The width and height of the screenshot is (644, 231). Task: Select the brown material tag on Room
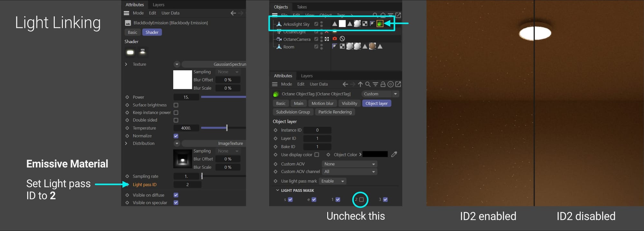coord(372,46)
